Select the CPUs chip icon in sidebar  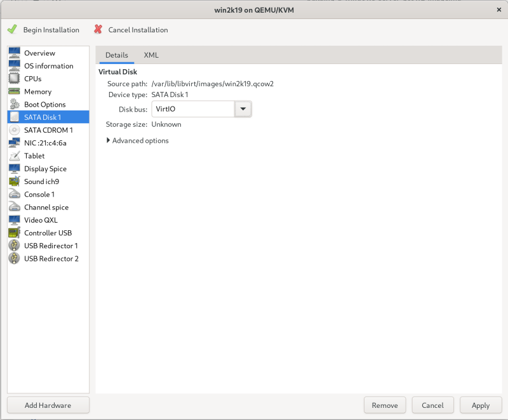pyautogui.click(x=14, y=79)
